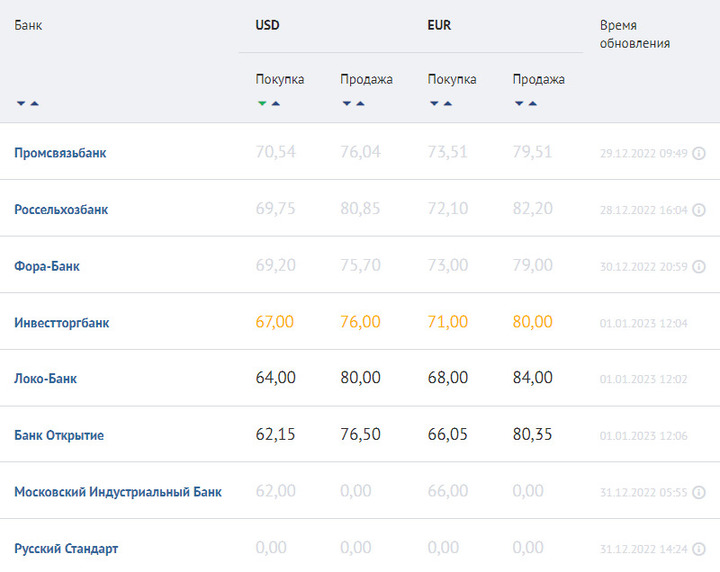The image size is (720, 572).
Task: Sort USD Продажа ascending arrow
Action: (360, 103)
